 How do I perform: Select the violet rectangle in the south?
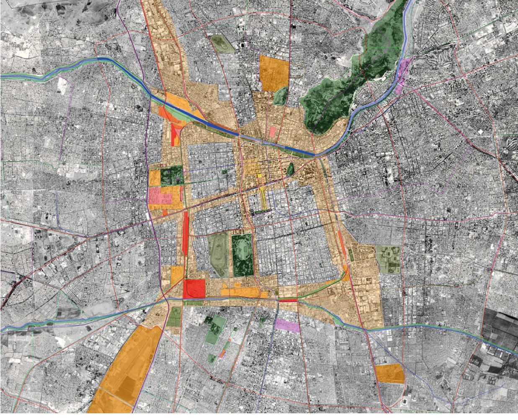[x=287, y=325]
